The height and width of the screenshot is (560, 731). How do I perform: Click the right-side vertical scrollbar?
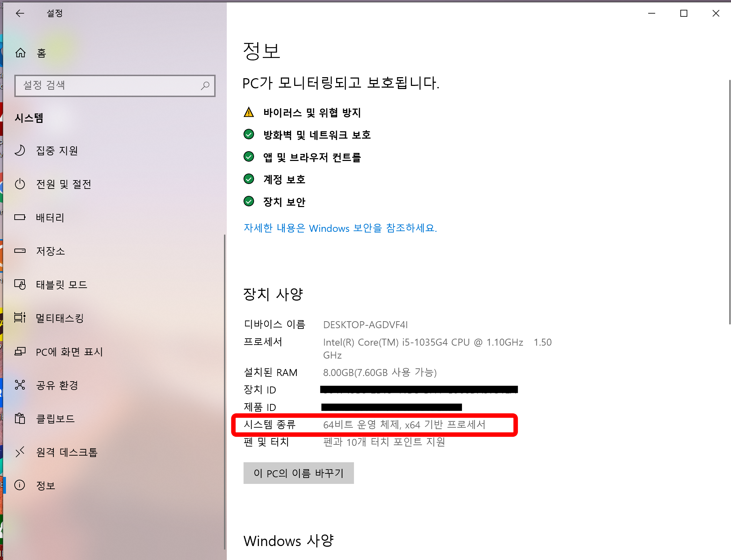(x=729, y=202)
